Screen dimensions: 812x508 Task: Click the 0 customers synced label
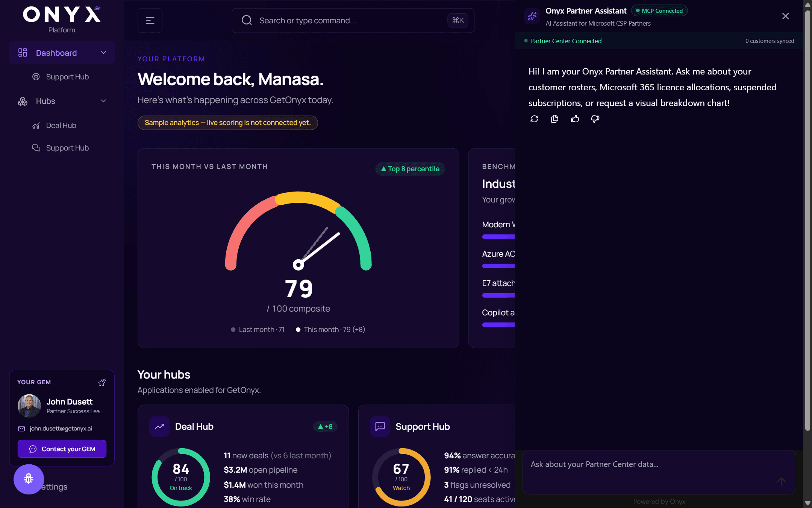coord(770,41)
